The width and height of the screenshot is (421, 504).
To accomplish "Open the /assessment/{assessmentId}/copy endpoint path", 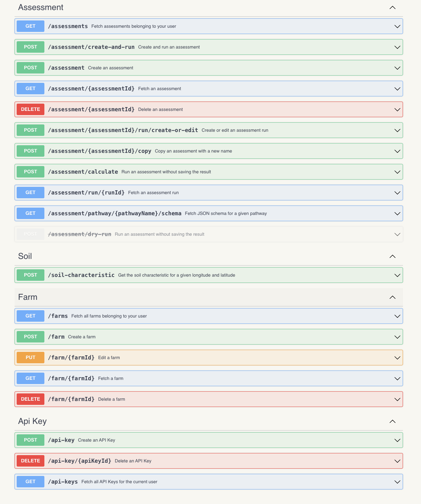I will pos(100,151).
